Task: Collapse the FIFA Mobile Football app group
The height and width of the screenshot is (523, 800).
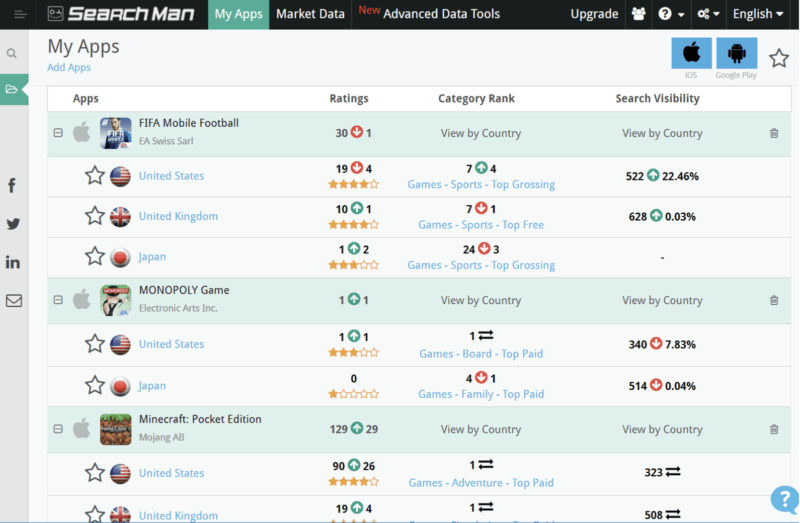Action: (58, 133)
